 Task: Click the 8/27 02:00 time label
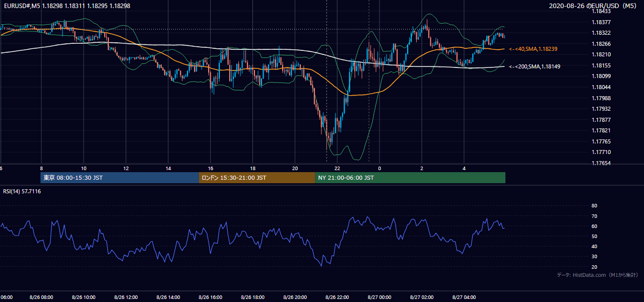422,297
